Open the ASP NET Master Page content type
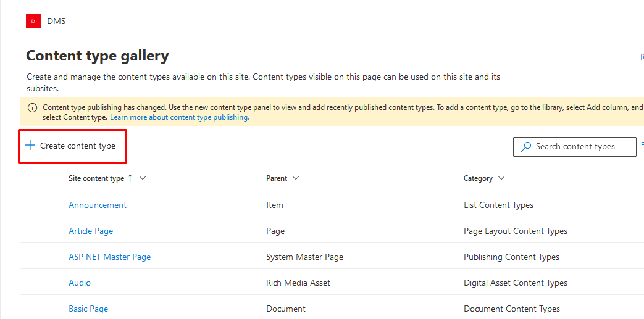The height and width of the screenshot is (319, 644). click(x=110, y=257)
